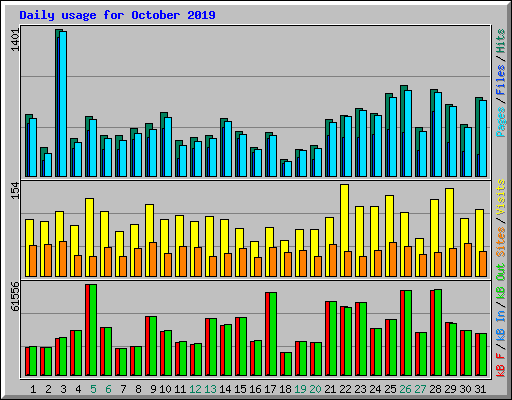Click the orange sites bar for day 9
This screenshot has height=400, width=512.
pyautogui.click(x=153, y=259)
